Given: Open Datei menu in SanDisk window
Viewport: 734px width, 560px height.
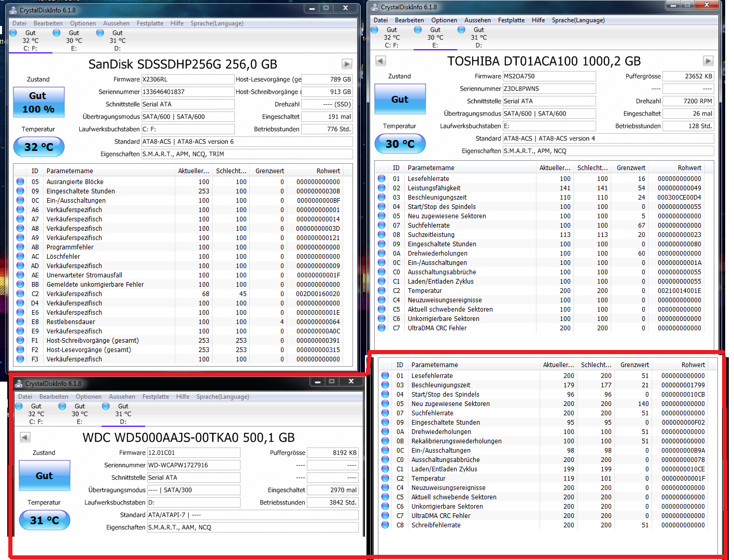Looking at the screenshot, I should tap(20, 23).
